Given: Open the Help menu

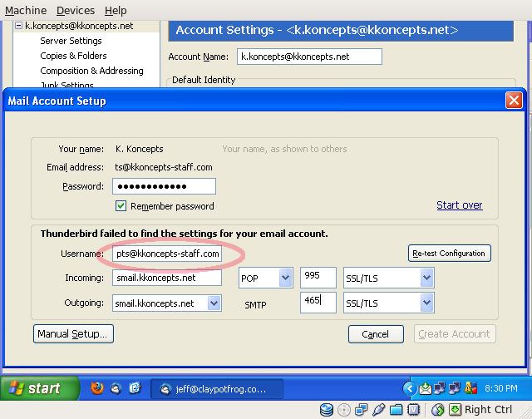Looking at the screenshot, I should point(116,11).
